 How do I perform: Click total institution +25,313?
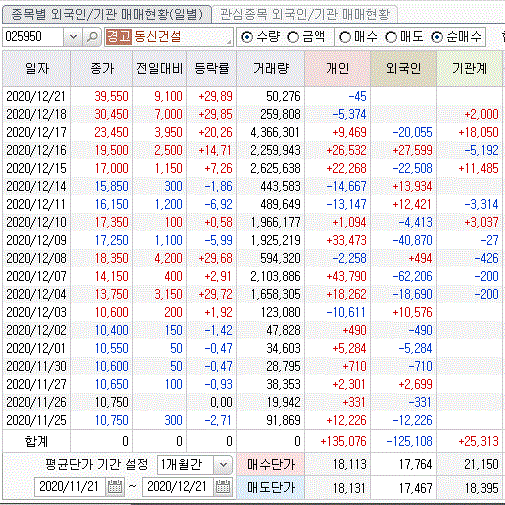coord(478,442)
